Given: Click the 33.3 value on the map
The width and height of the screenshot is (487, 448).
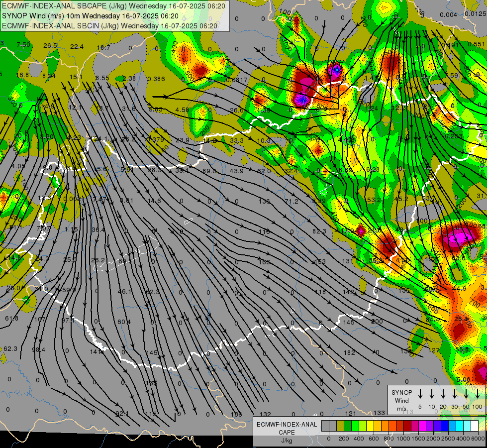Looking at the screenshot, I should click(x=237, y=141).
